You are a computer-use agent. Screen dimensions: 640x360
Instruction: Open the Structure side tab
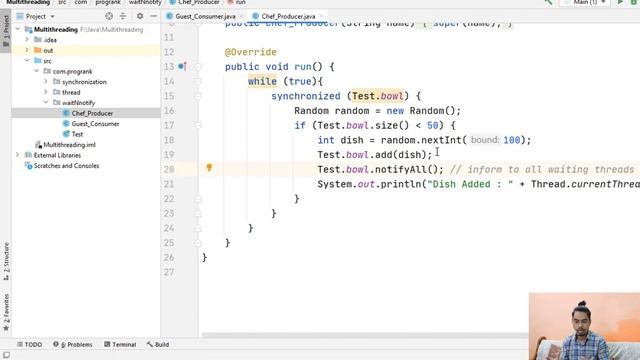coord(6,261)
